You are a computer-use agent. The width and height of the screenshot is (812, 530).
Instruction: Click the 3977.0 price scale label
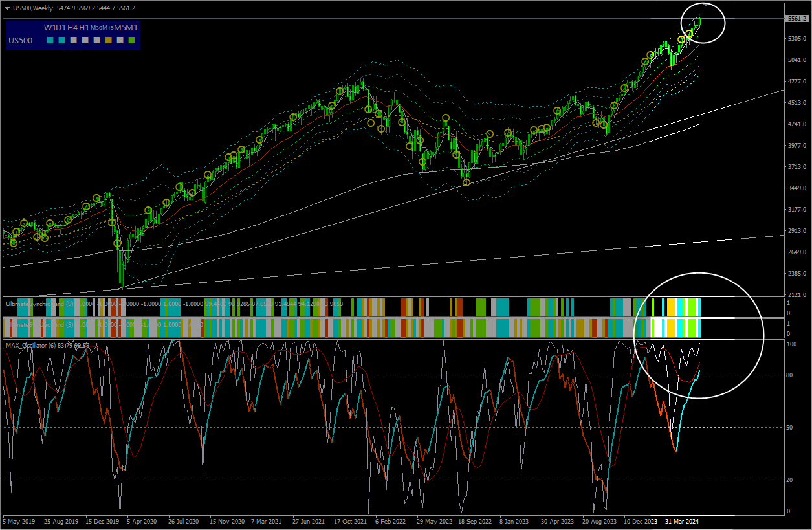tap(796, 146)
